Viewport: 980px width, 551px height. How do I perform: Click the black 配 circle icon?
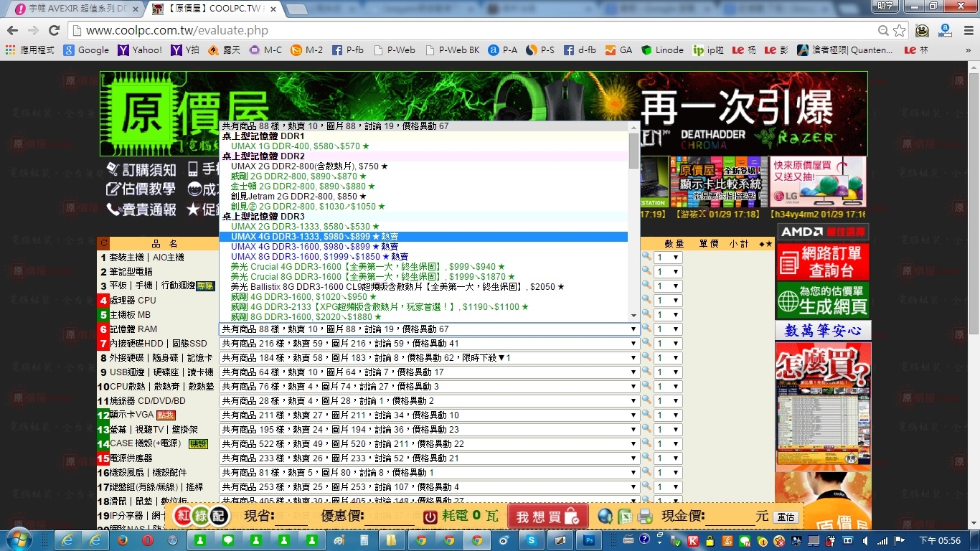219,516
